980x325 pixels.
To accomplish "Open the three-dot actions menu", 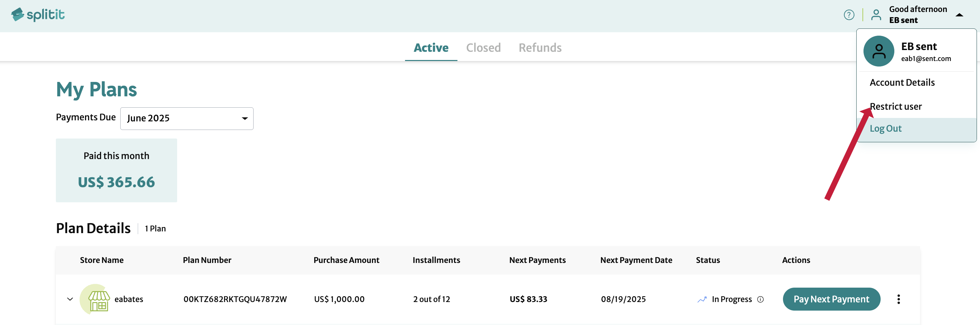I will [898, 299].
